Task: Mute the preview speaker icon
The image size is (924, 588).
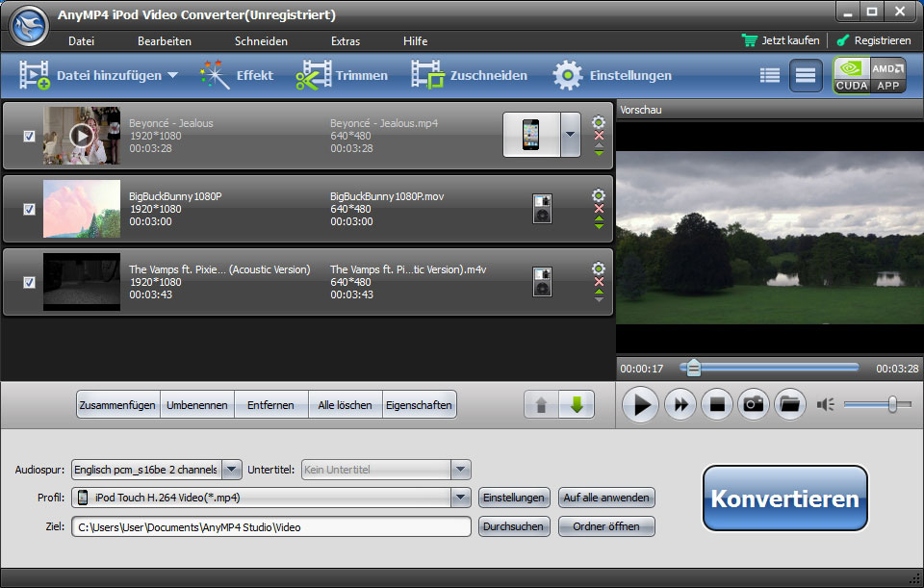Action: click(825, 405)
